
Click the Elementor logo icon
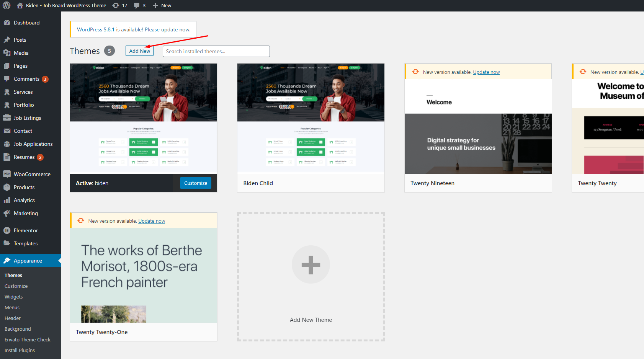[7, 230]
